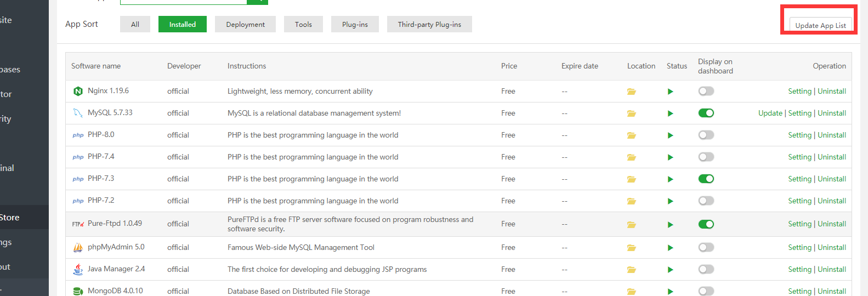Screen dimensions: 868x296
Task: Open the Nginx location folder icon
Action: click(631, 92)
